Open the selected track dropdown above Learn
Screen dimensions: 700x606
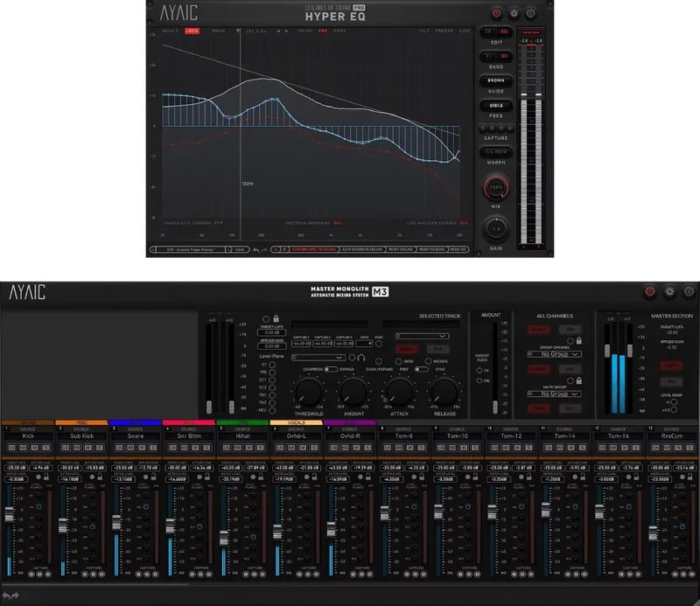coord(422,336)
